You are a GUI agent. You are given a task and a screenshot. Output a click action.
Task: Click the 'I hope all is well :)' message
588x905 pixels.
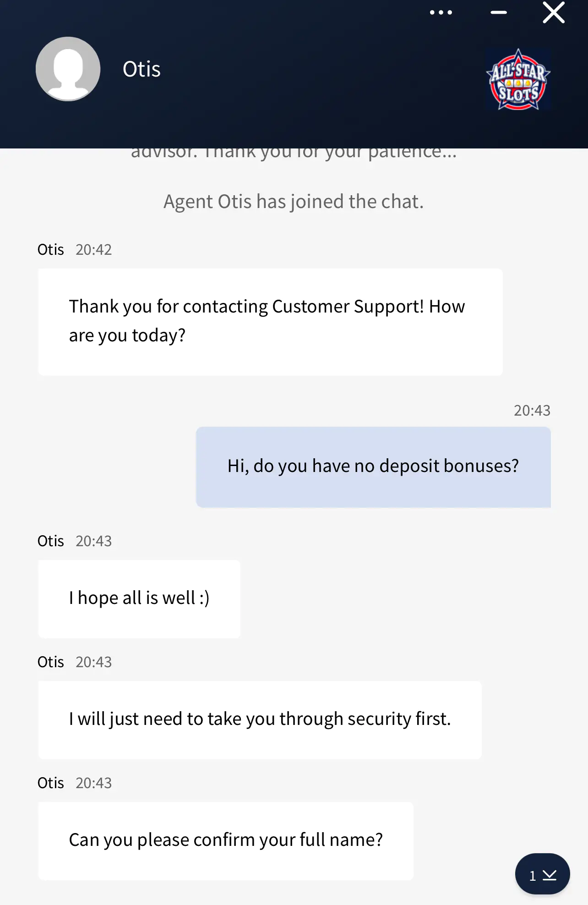click(139, 599)
